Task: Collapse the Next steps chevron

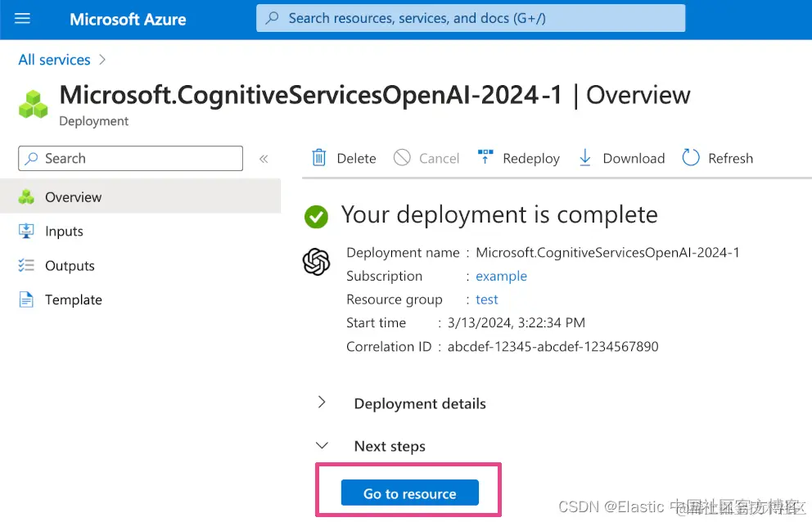Action: 322,445
